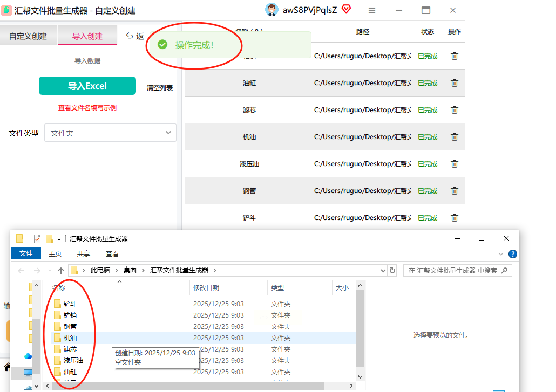Screen dimensions: 556x392
Task: Click 桌面 in the breadcrumb path
Action: (130, 270)
